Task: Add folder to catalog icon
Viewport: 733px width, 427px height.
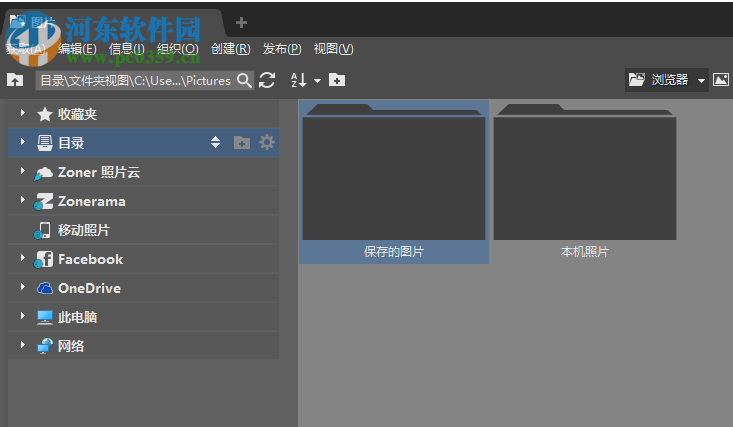Action: click(242, 142)
